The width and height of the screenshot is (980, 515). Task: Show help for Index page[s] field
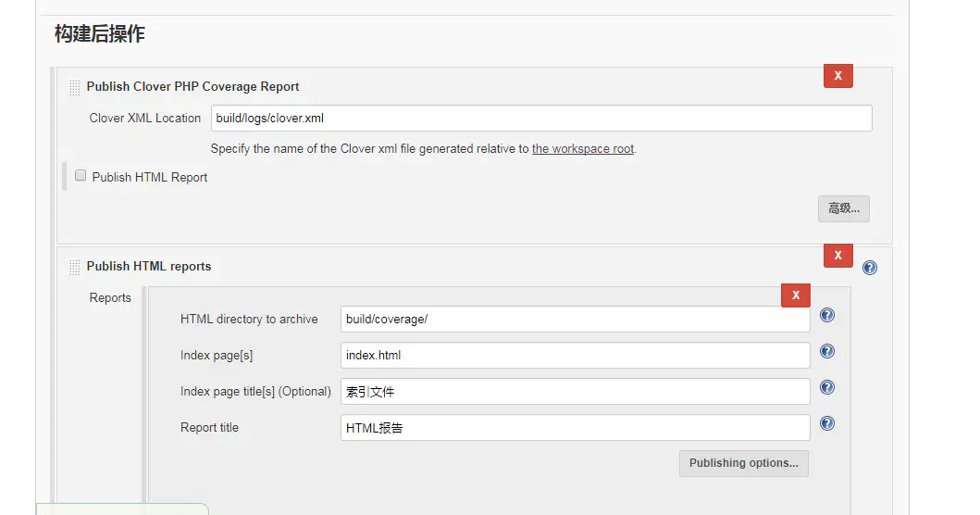click(827, 352)
